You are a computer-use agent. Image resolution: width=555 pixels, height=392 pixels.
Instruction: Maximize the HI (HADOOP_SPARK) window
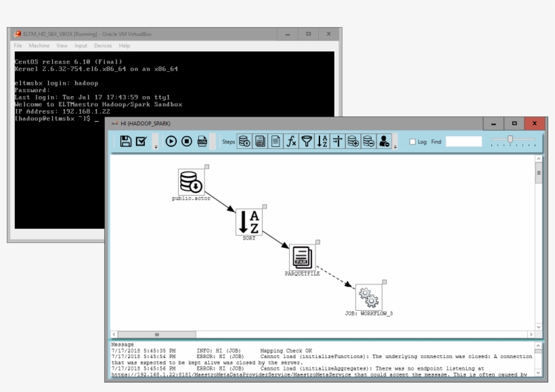point(514,124)
